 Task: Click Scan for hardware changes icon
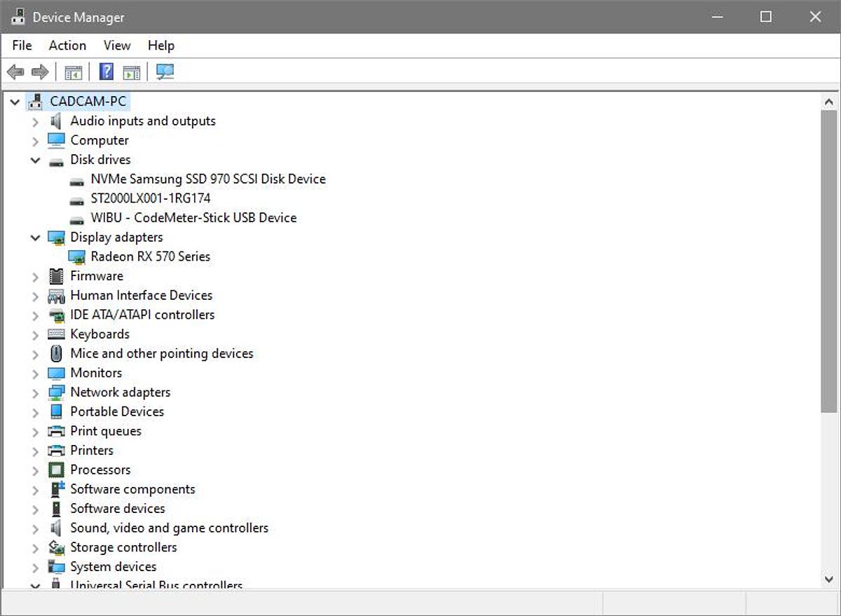165,71
